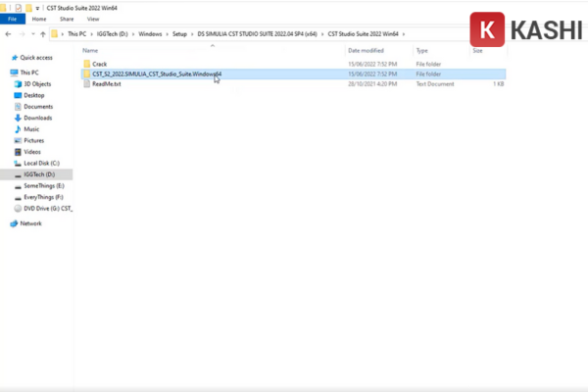Click the IGGTech (D:) breadcrumb

112,33
